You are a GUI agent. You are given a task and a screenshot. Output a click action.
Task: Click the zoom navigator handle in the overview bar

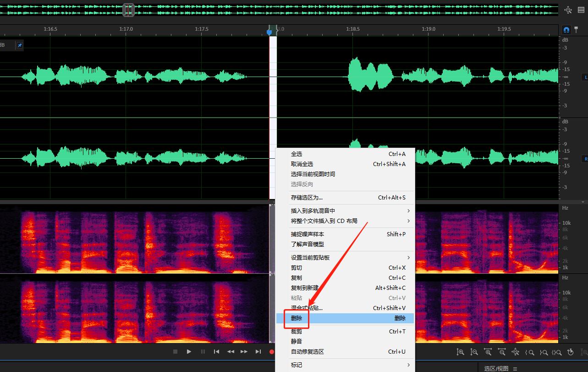[128, 9]
